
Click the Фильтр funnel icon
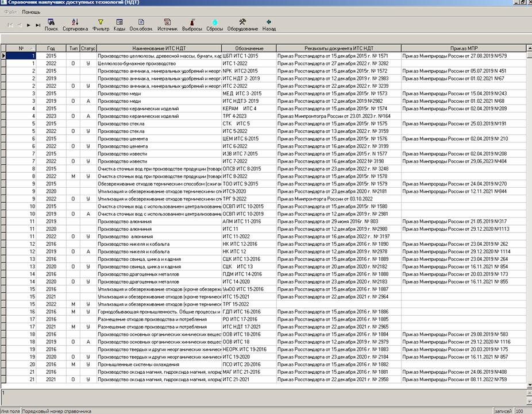(x=100, y=24)
